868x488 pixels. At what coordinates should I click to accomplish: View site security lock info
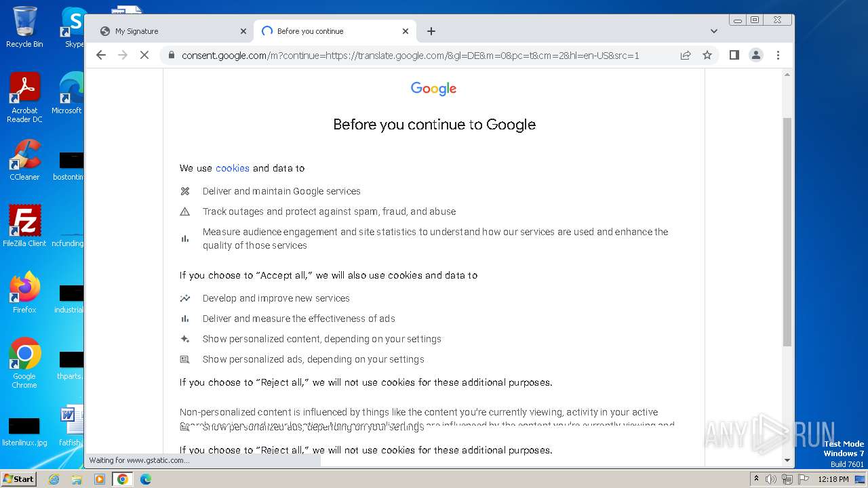click(171, 56)
